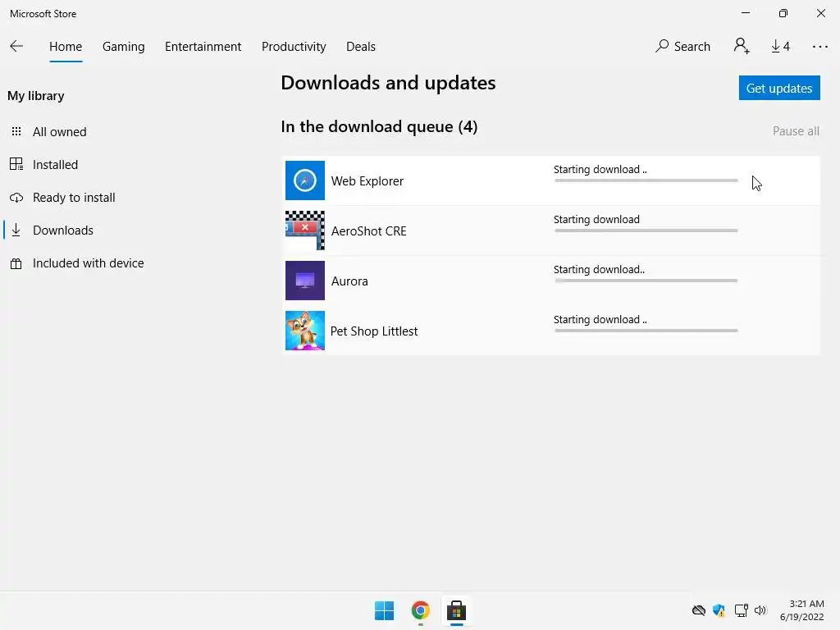
Task: Click the Web Explorer download progress bar
Action: coord(646,180)
